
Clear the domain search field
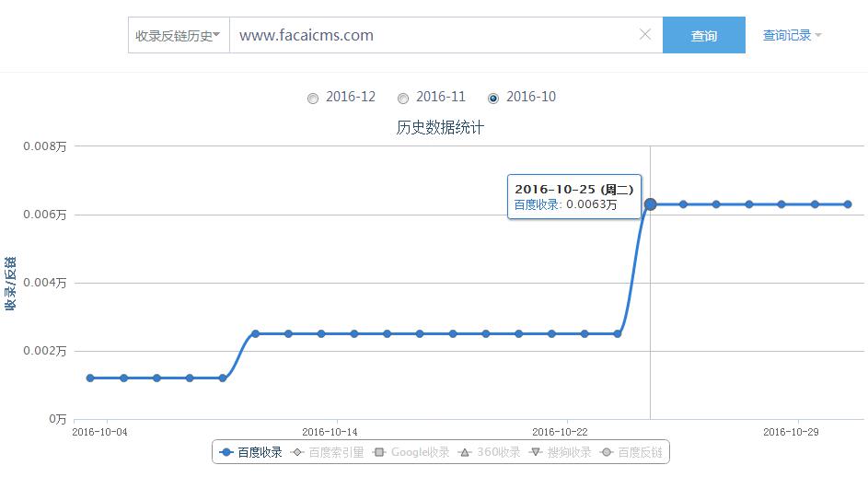tap(645, 34)
